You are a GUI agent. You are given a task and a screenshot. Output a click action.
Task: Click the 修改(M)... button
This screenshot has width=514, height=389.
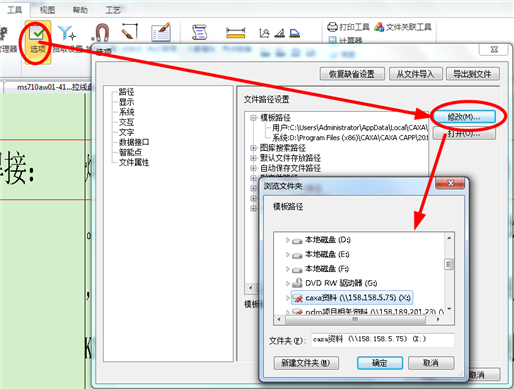pos(464,117)
